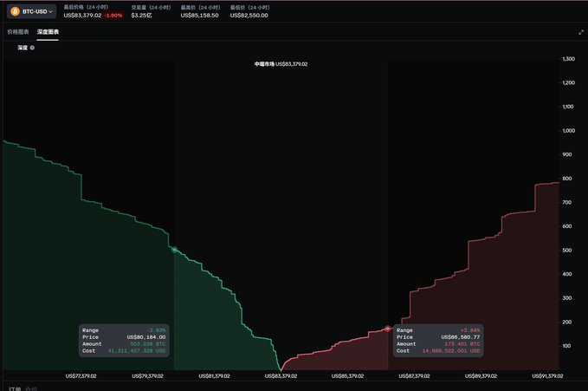Click the x-axis label US$77,379.02
588x391 pixels.
coord(81,376)
